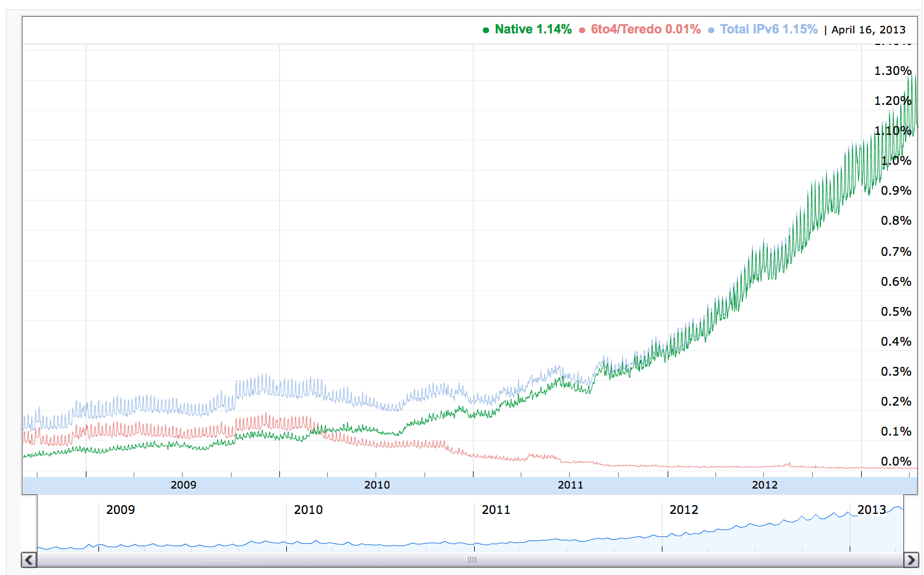The width and height of the screenshot is (924, 575).
Task: Select the Native 1.14% legend label
Action: (533, 29)
